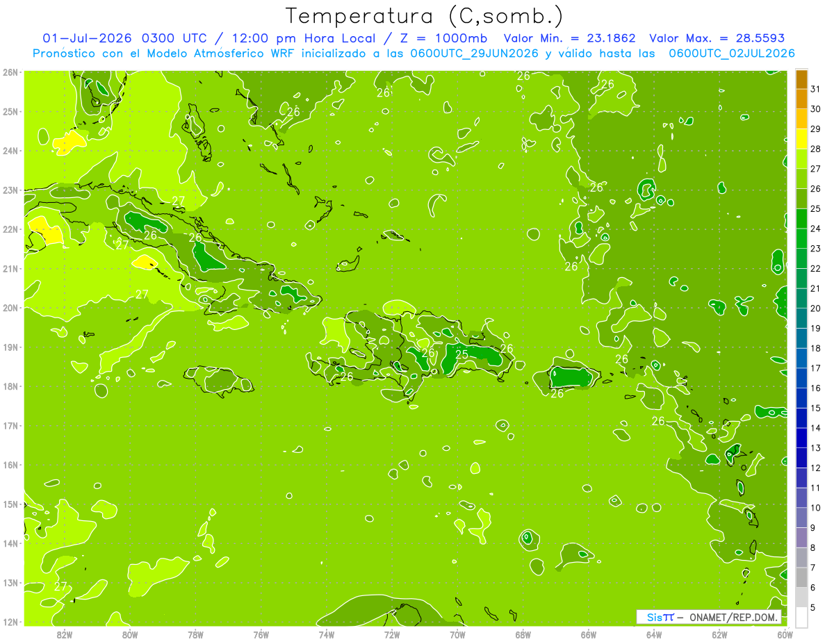The height and width of the screenshot is (644, 834).
Task: Click the yellow legend swatch between 28 and 29
Action: [x=801, y=138]
